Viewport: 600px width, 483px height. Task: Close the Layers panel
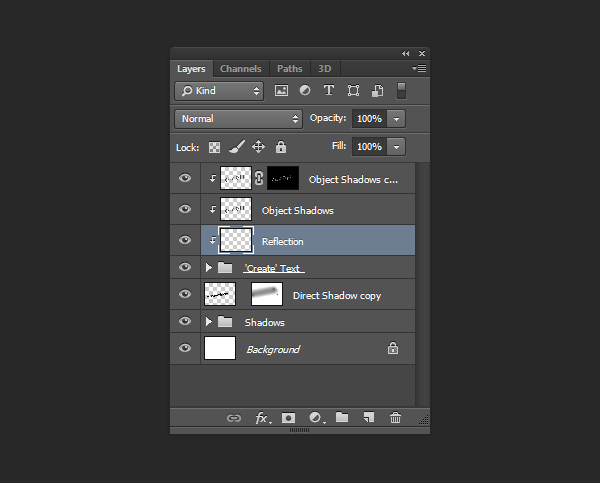click(422, 54)
